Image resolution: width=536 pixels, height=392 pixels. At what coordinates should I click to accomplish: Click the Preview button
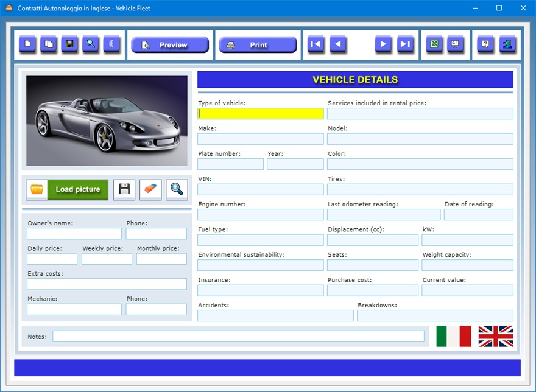[x=170, y=45]
